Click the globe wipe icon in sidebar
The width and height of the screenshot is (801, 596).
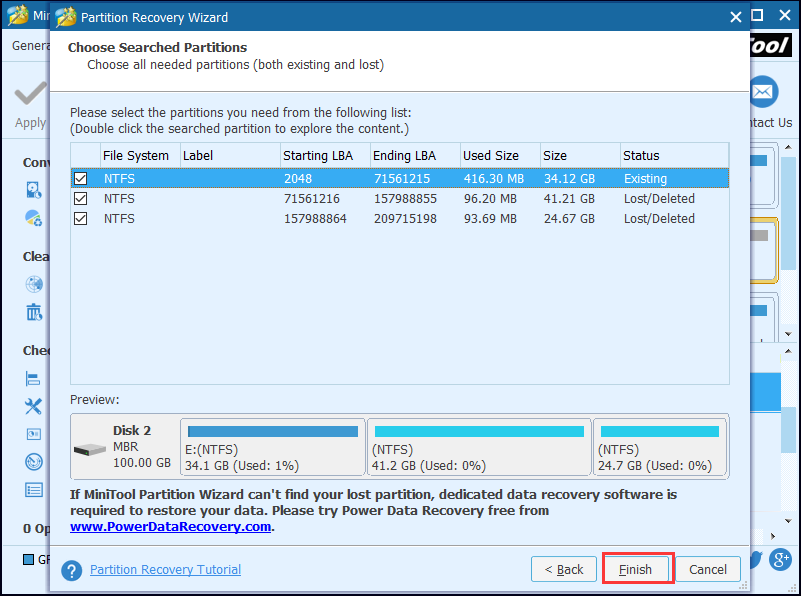click(x=34, y=284)
